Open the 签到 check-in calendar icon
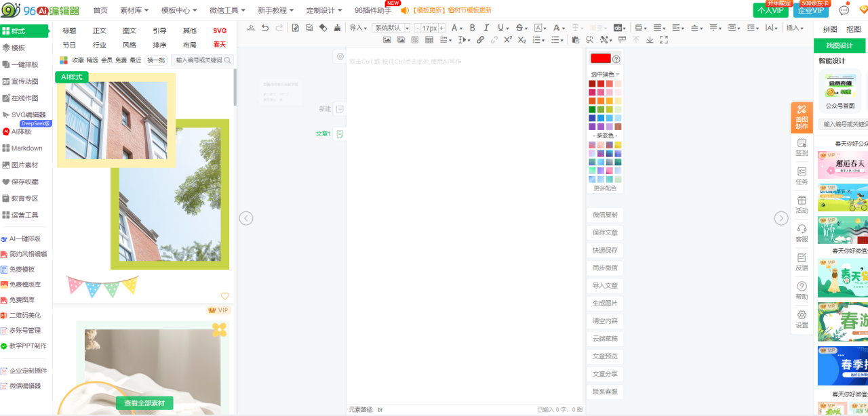Viewport: 868px width, 416px height. (x=802, y=147)
